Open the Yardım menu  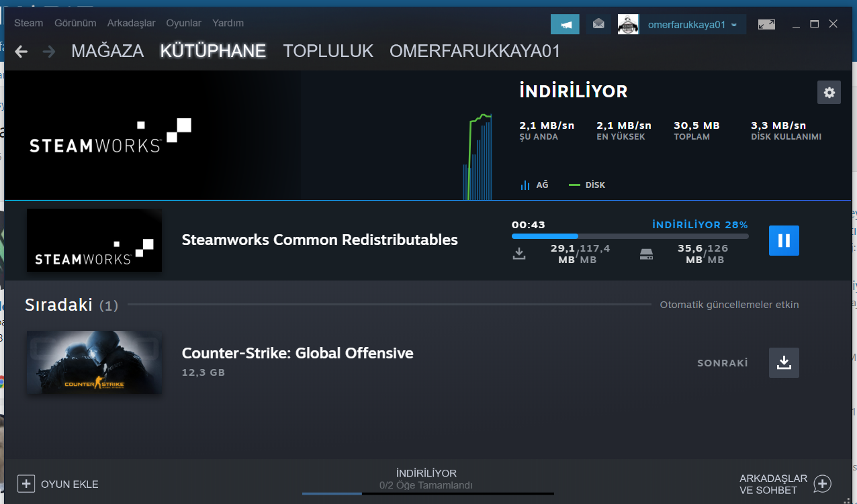(x=228, y=23)
